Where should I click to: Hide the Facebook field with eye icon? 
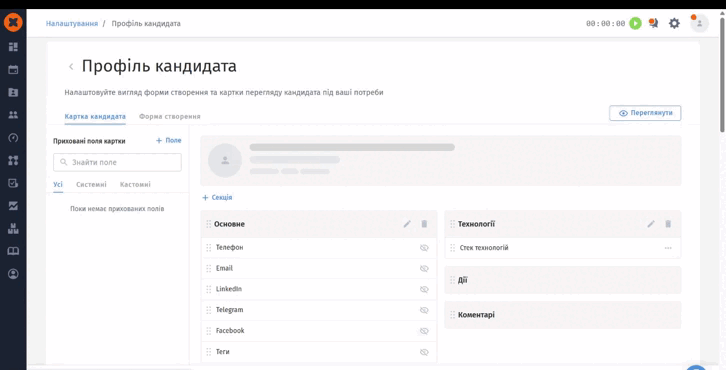coord(424,331)
